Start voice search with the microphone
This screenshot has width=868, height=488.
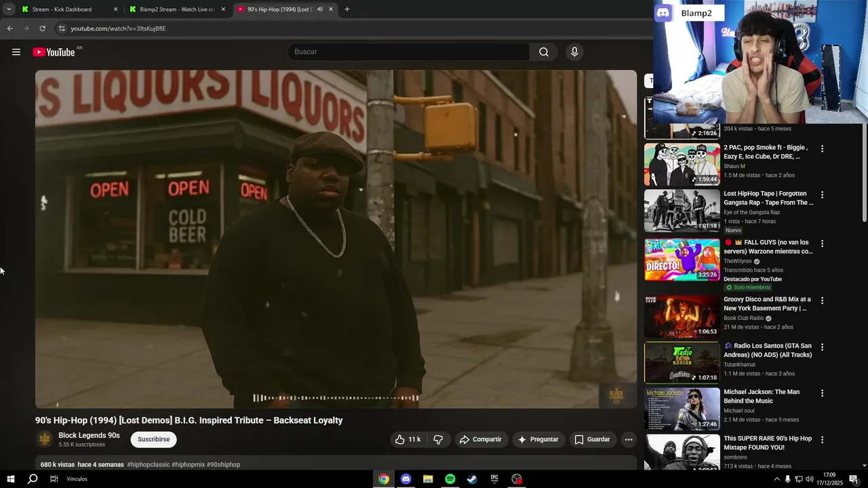point(574,52)
